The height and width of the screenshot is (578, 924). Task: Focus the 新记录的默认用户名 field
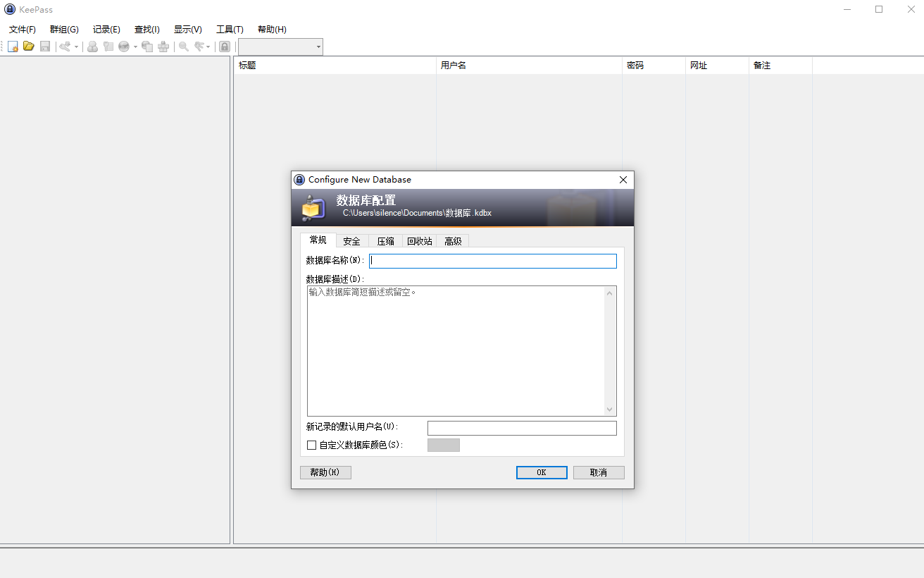[x=522, y=428]
